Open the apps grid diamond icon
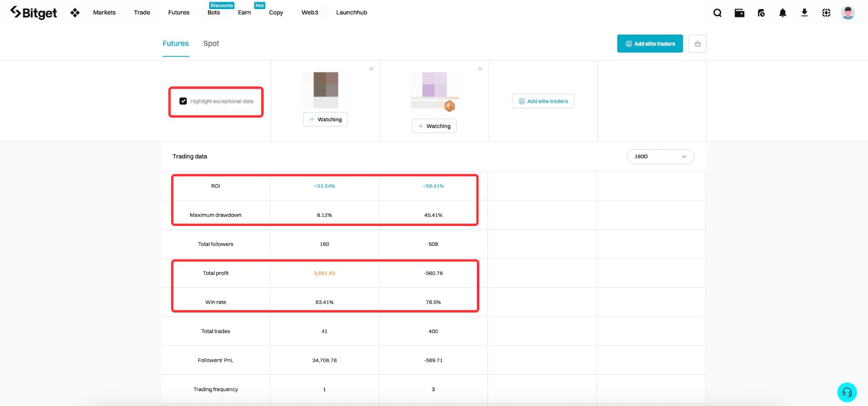868x406 pixels. 75,13
